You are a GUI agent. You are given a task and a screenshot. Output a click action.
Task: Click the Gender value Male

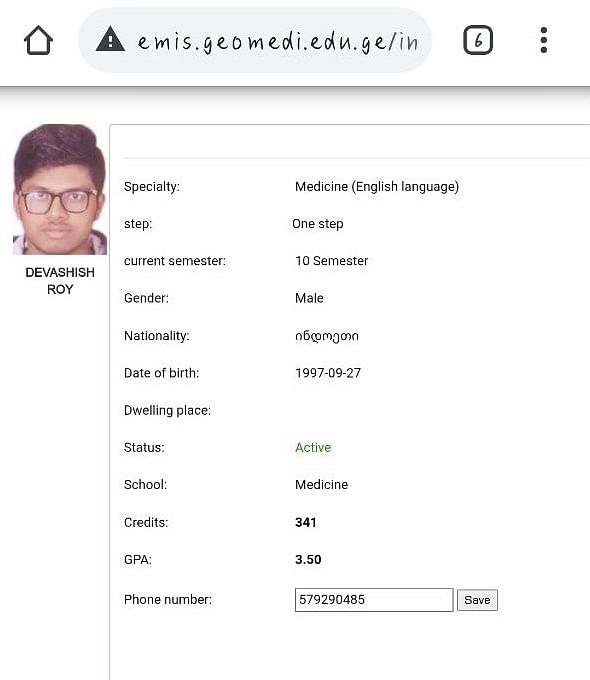[309, 298]
